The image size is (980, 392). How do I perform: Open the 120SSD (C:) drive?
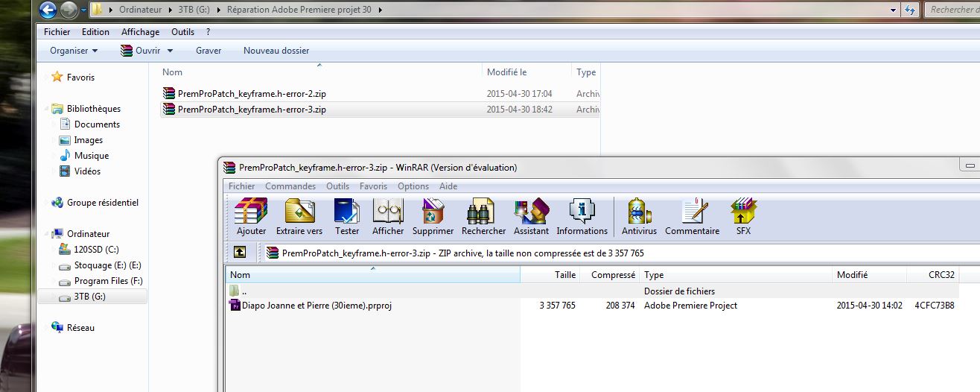pyautogui.click(x=96, y=250)
